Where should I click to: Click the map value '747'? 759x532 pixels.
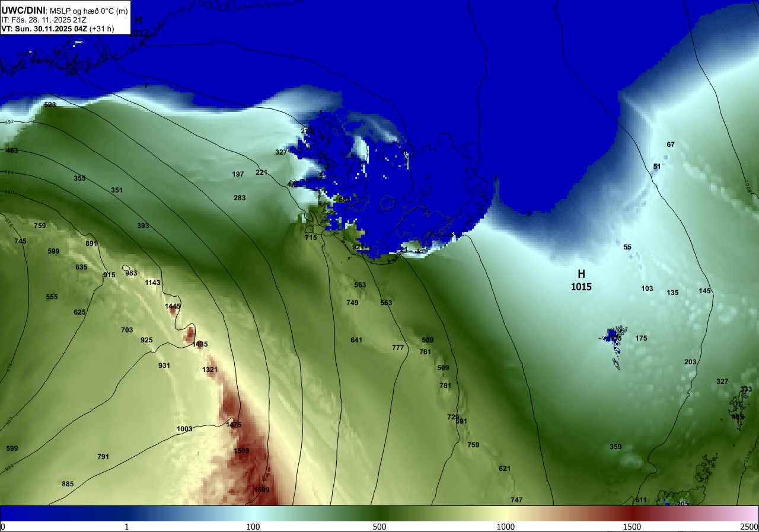click(x=516, y=500)
